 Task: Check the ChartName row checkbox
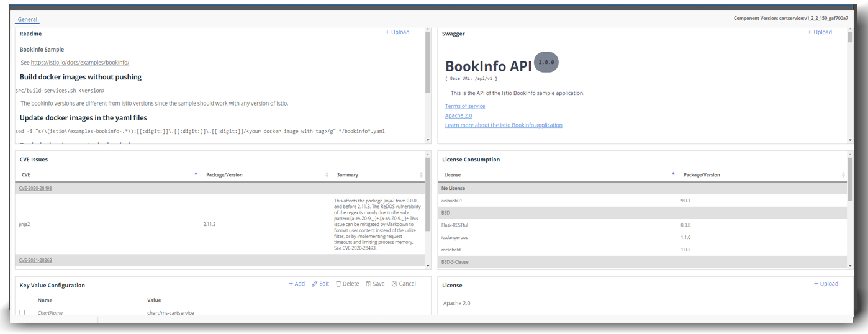(x=22, y=313)
